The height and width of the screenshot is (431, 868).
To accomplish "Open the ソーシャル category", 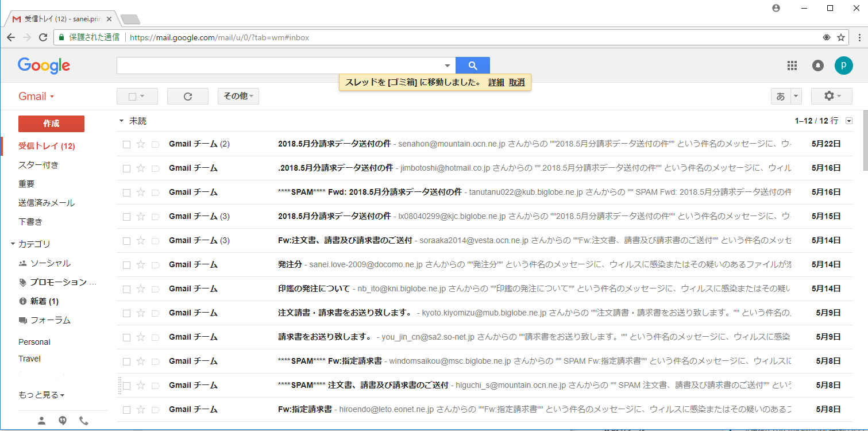I will [x=51, y=263].
